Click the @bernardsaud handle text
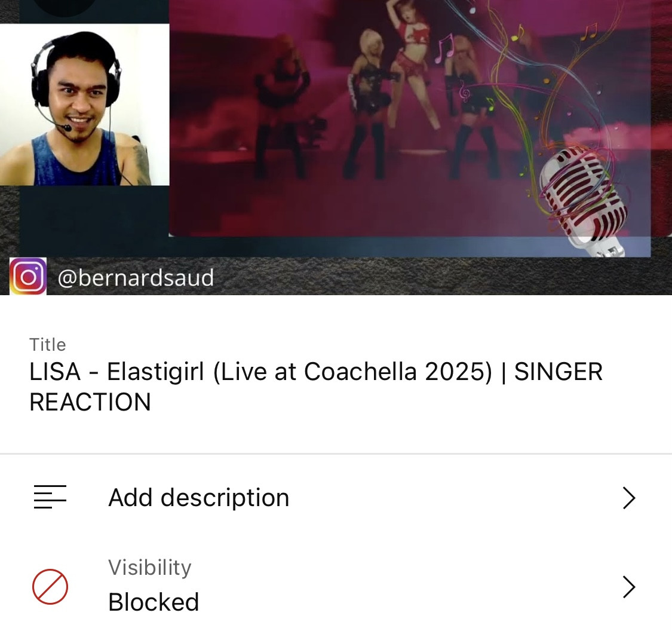This screenshot has height=631, width=672. tap(136, 277)
